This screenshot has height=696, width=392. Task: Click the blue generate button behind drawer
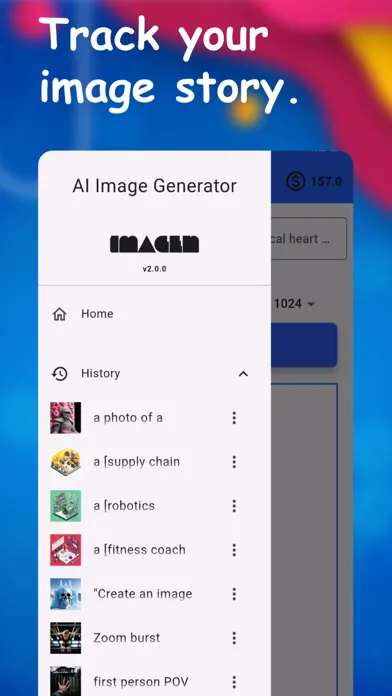pos(304,345)
